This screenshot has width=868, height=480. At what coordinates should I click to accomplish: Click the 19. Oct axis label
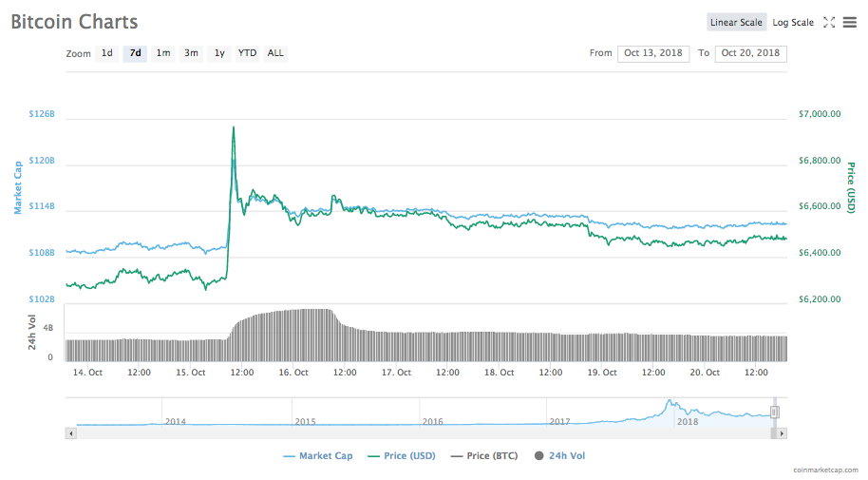tap(602, 373)
